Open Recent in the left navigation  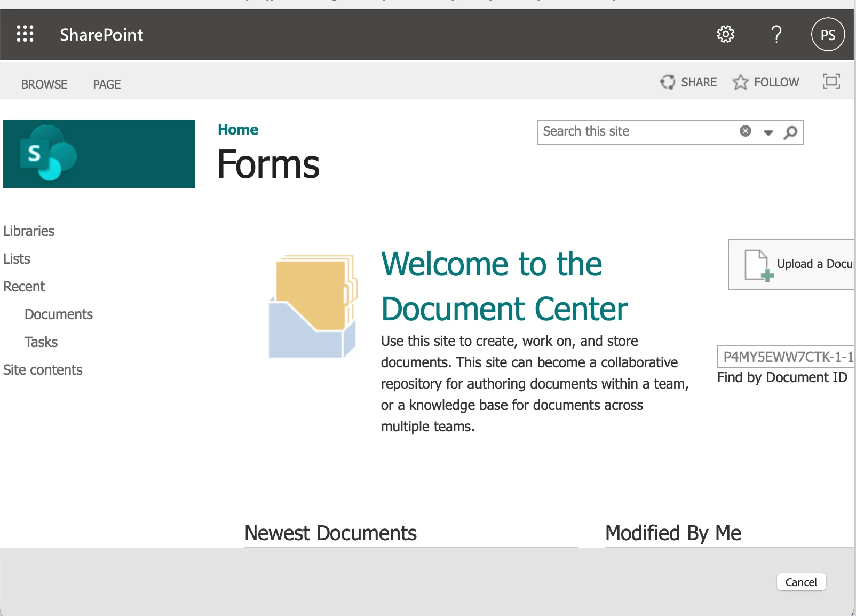point(24,287)
